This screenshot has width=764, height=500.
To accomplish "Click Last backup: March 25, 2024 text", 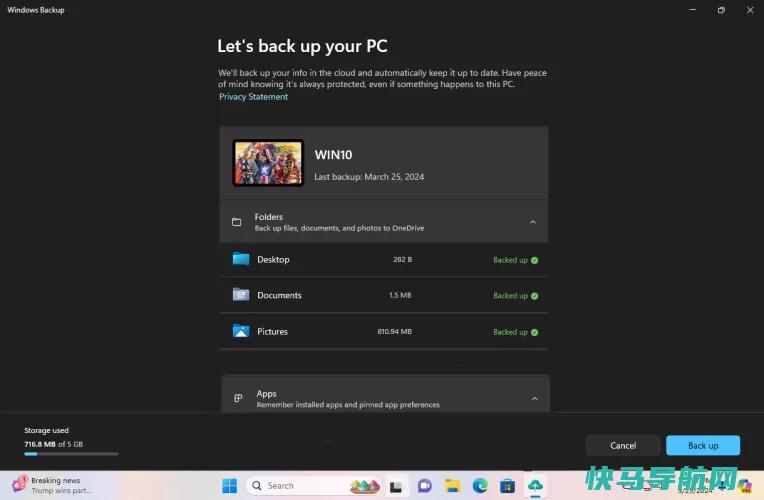I will coord(369,177).
